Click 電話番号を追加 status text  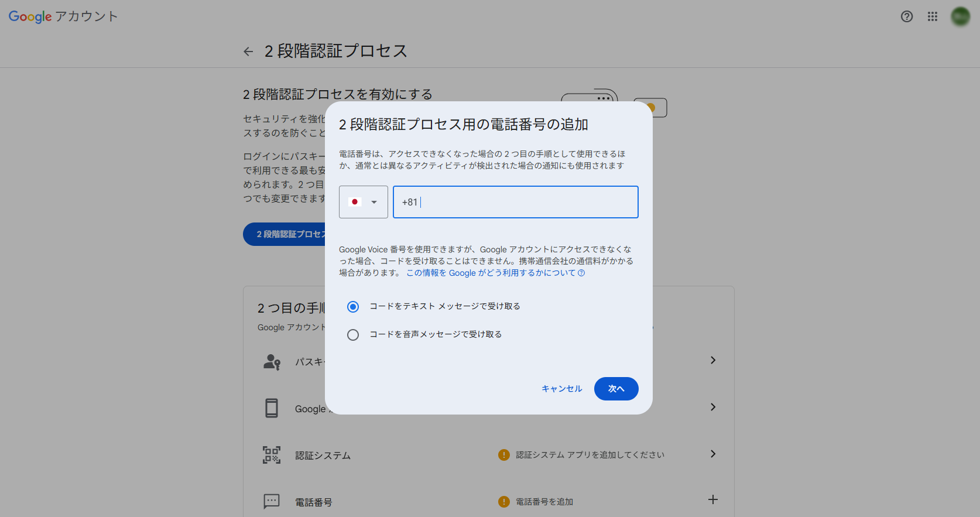(x=544, y=502)
